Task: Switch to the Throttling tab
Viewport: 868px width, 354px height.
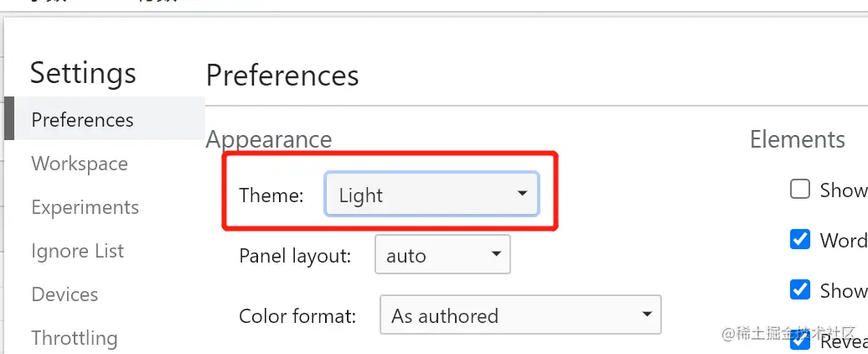Action: [74, 338]
